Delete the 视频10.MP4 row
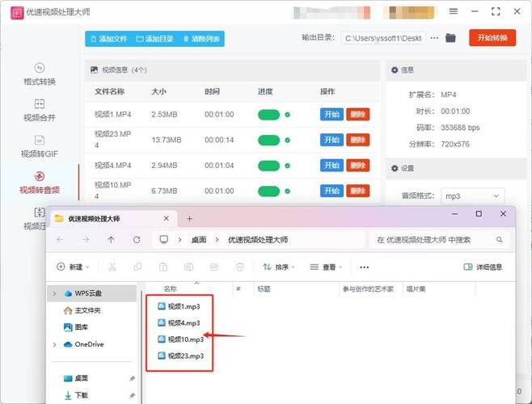532x404 pixels. tap(357, 191)
